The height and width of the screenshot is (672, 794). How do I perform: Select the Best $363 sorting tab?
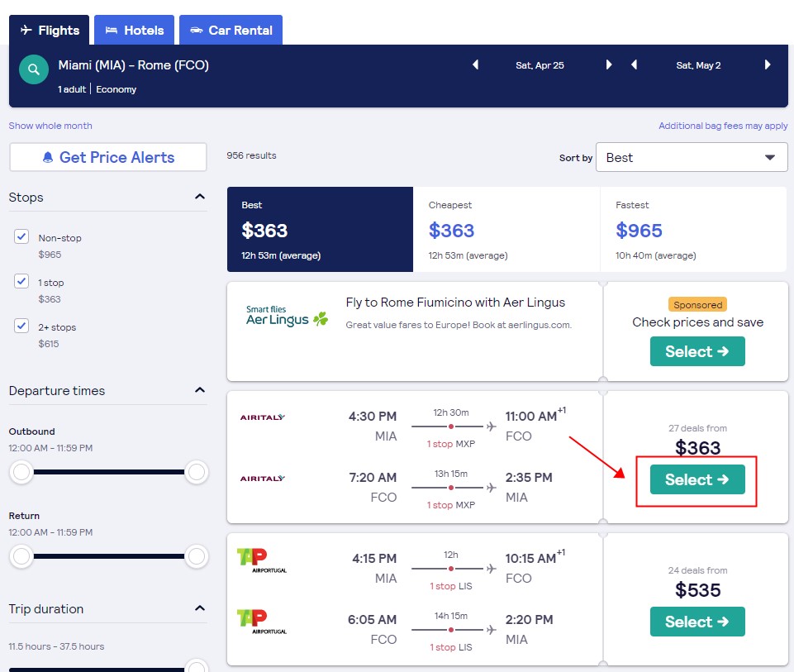320,230
